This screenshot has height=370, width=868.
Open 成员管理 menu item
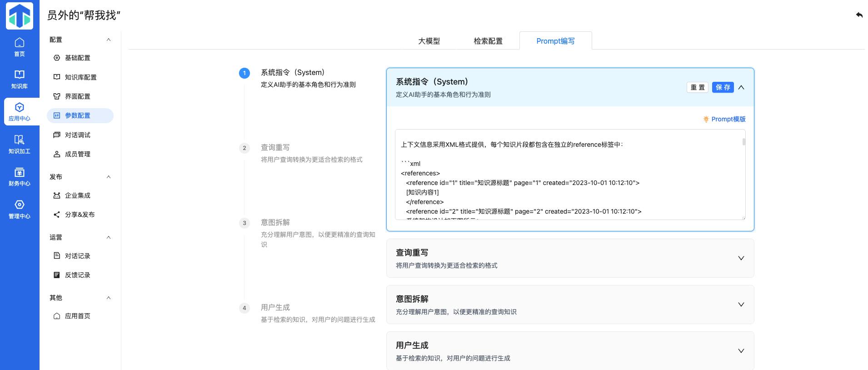[80, 154]
